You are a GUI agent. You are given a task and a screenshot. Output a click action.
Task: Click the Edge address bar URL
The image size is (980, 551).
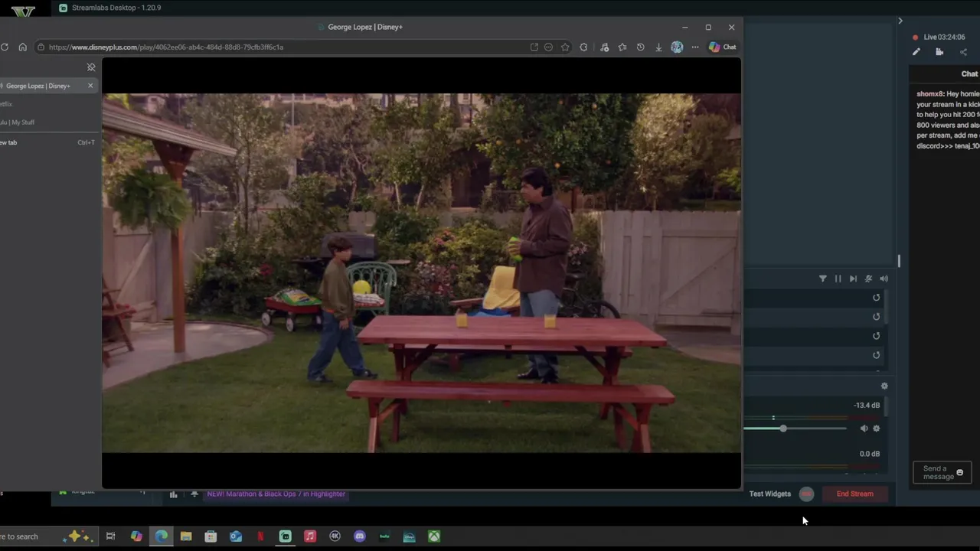166,47
